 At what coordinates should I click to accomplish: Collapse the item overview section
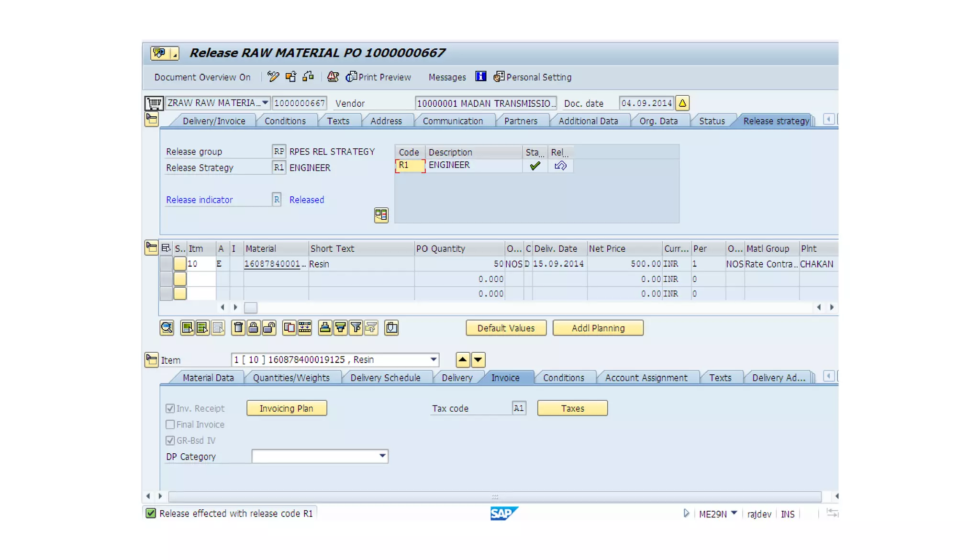pyautogui.click(x=151, y=247)
